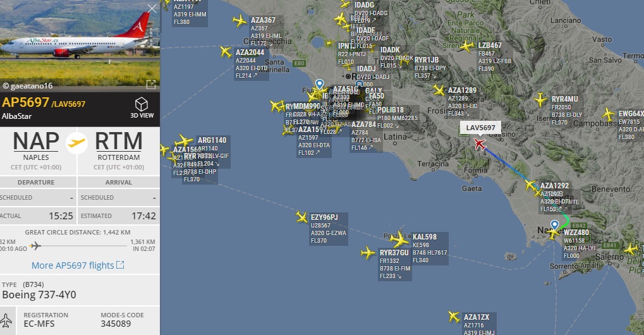Click the Naples airport pin marker
The image size is (644, 335).
point(554,225)
